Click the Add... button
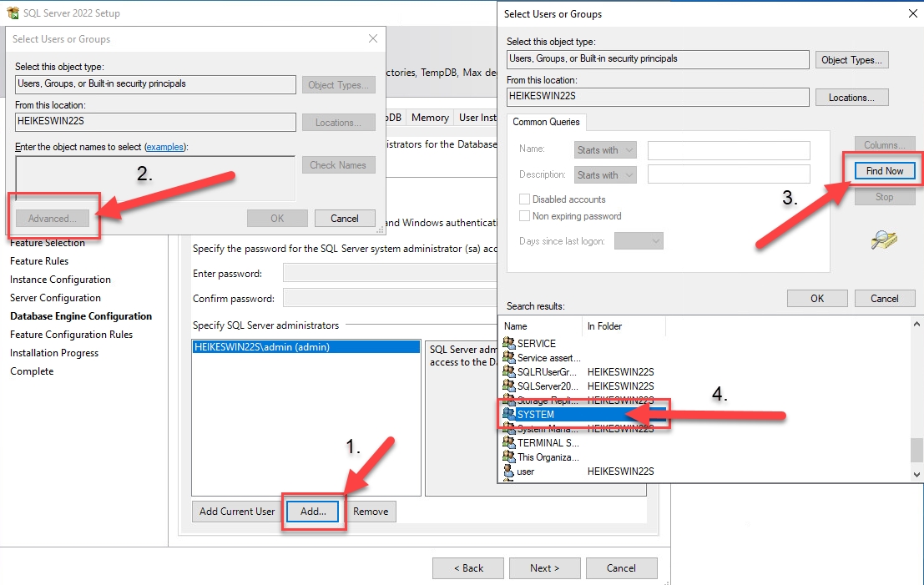This screenshot has height=585, width=924. point(313,512)
